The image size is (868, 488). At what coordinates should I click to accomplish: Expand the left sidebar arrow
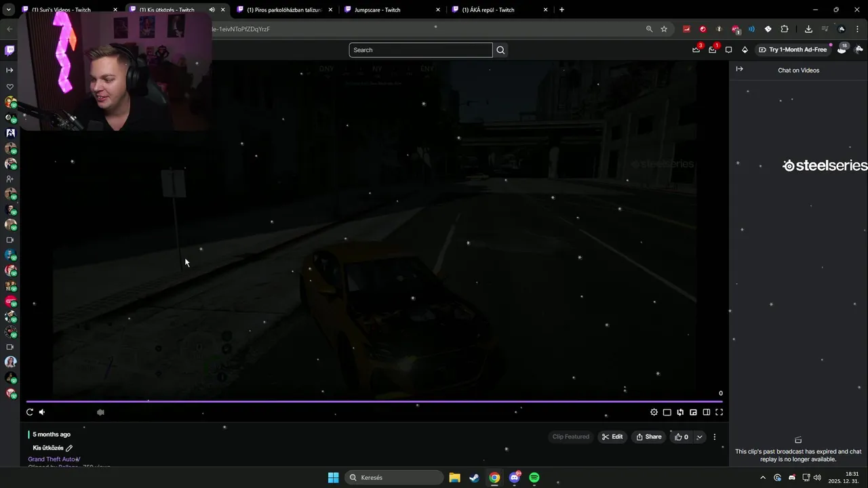pyautogui.click(x=9, y=70)
